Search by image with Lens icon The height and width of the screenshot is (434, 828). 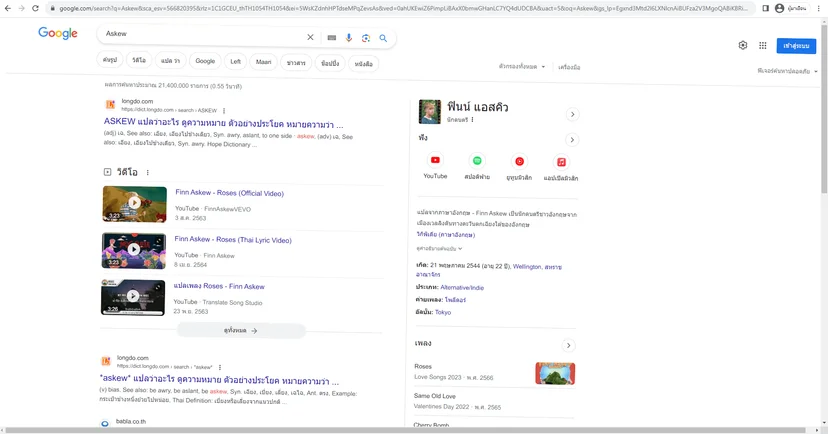point(366,38)
